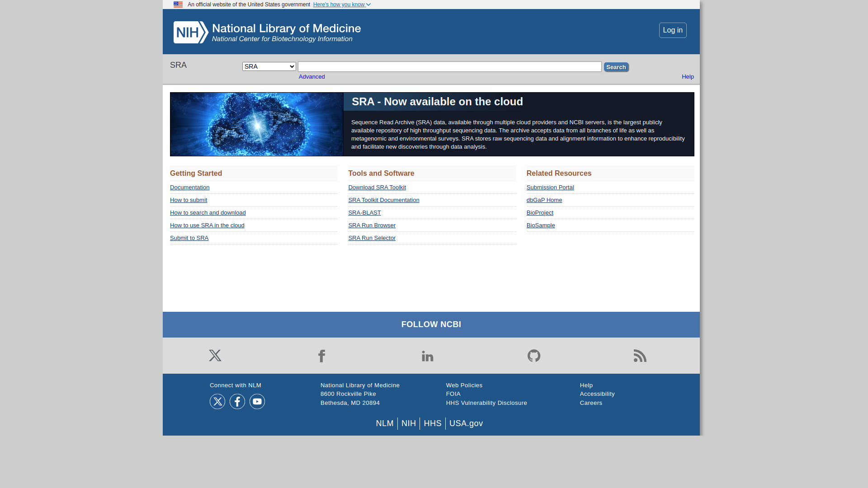The height and width of the screenshot is (488, 868).
Task: Click the 'SRA' page title text
Action: point(179,65)
